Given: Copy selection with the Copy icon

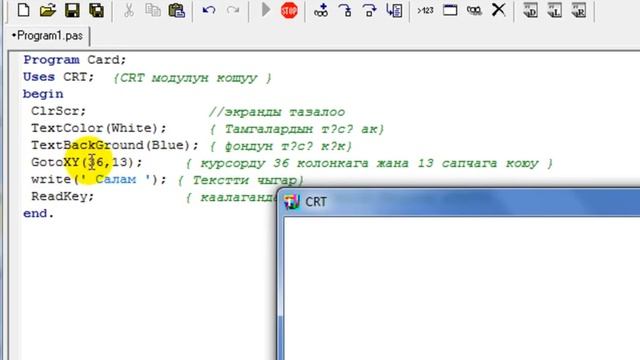Looking at the screenshot, I should click(153, 10).
